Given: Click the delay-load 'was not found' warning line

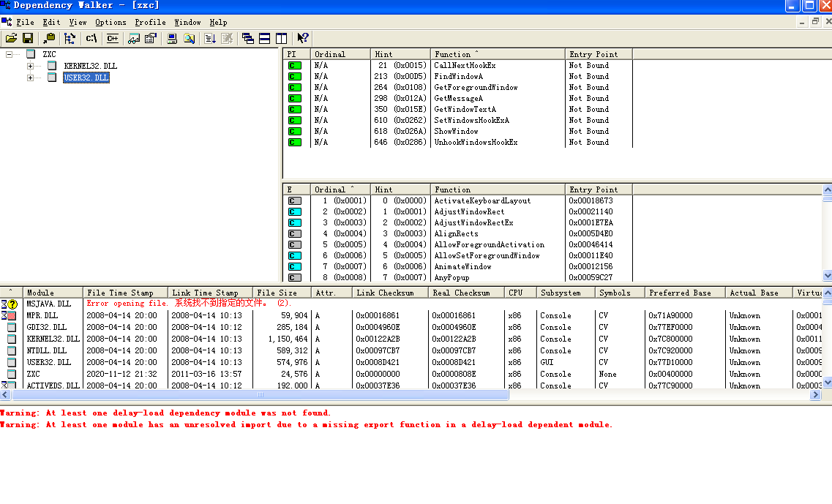Looking at the screenshot, I should [165, 413].
